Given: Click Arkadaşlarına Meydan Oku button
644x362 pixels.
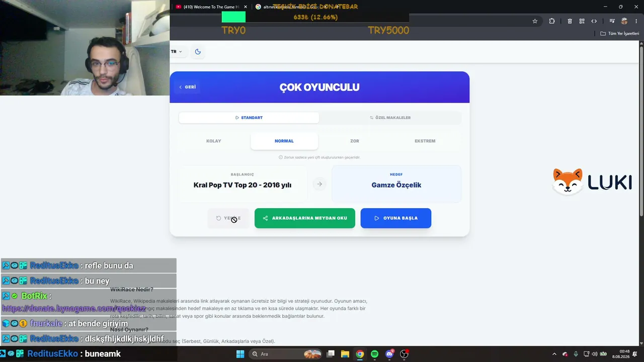Looking at the screenshot, I should coord(305,218).
